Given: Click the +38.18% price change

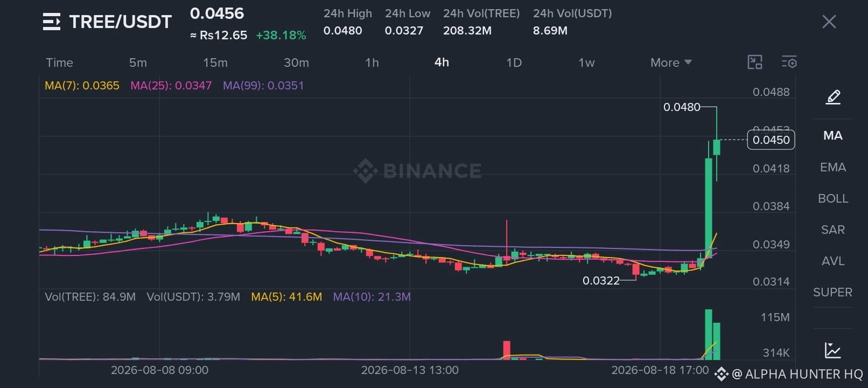Looking at the screenshot, I should click(x=281, y=36).
